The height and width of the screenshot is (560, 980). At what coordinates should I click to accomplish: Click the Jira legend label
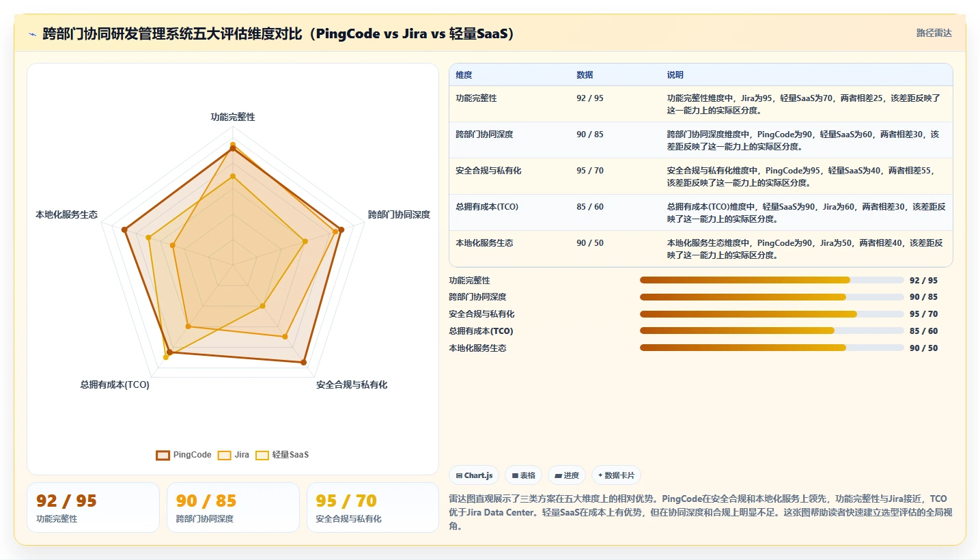tap(242, 455)
